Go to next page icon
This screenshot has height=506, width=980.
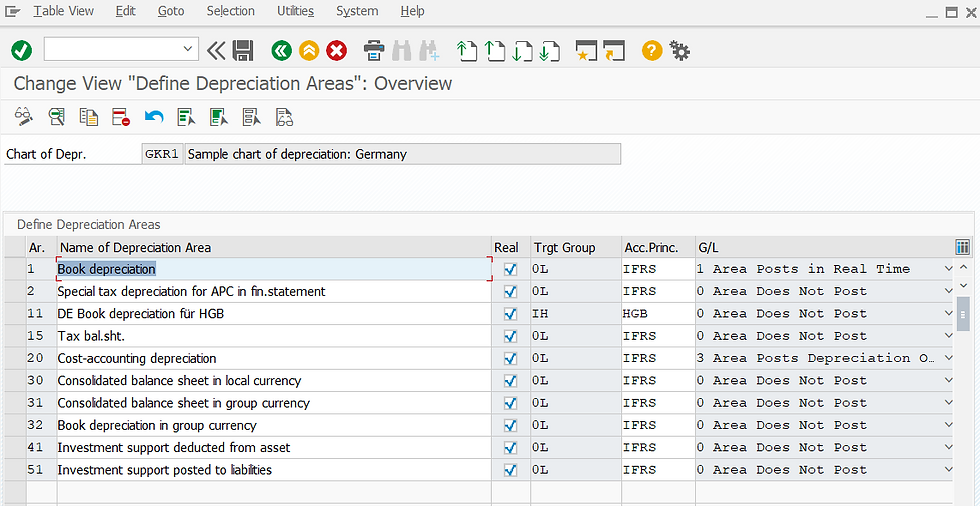click(x=521, y=50)
